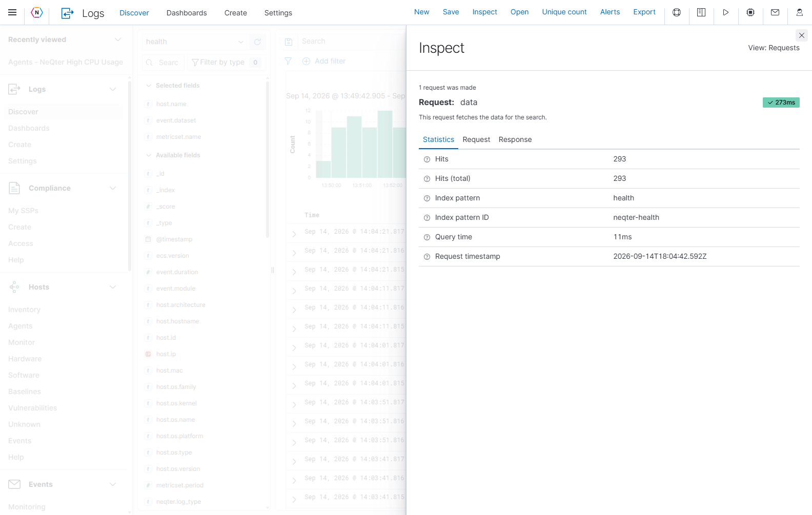This screenshot has width=812, height=515.
Task: Click New in the top menu
Action: pyautogui.click(x=422, y=12)
